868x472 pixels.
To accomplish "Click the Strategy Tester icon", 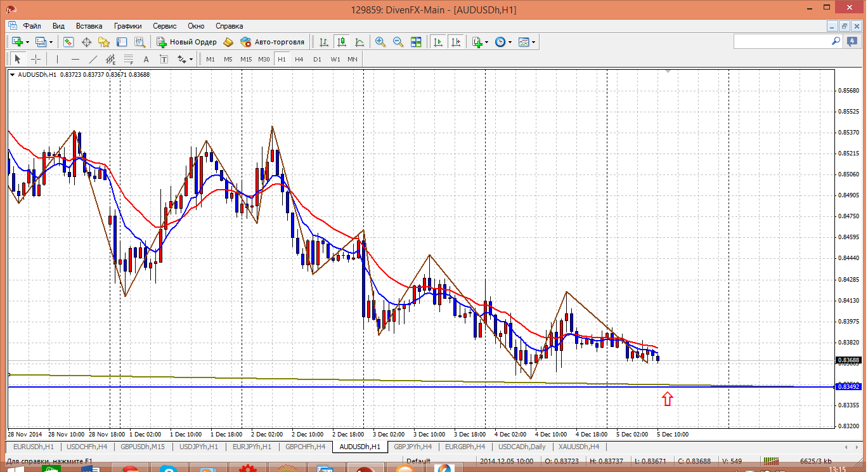I will click(139, 42).
